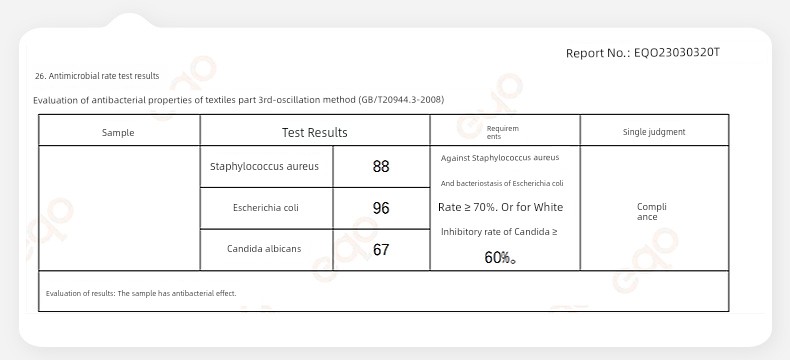This screenshot has height=360, width=790.
Task: Click the 60% threshold value
Action: [x=500, y=258]
